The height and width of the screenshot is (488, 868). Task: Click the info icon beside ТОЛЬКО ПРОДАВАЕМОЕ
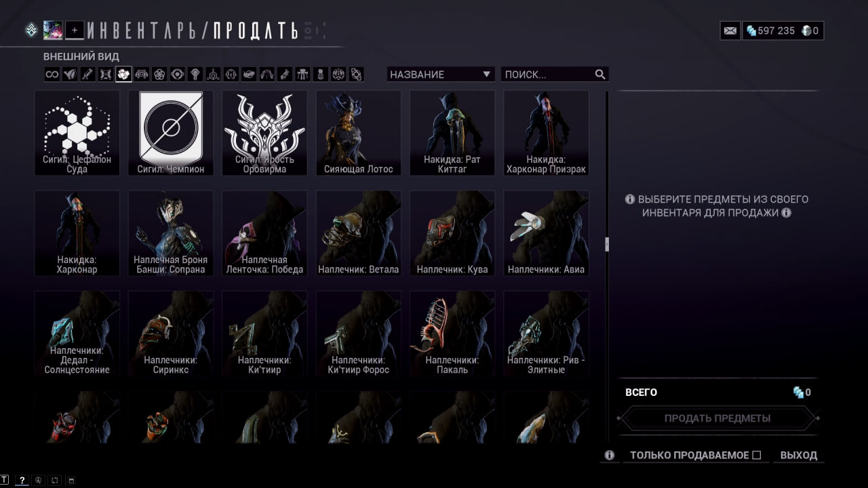pyautogui.click(x=610, y=455)
